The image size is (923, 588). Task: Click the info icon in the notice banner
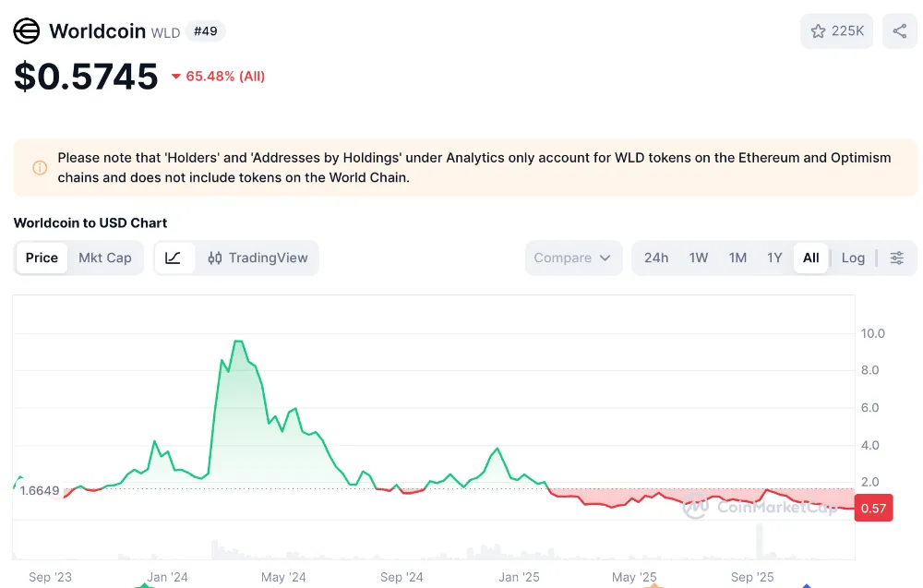[40, 168]
